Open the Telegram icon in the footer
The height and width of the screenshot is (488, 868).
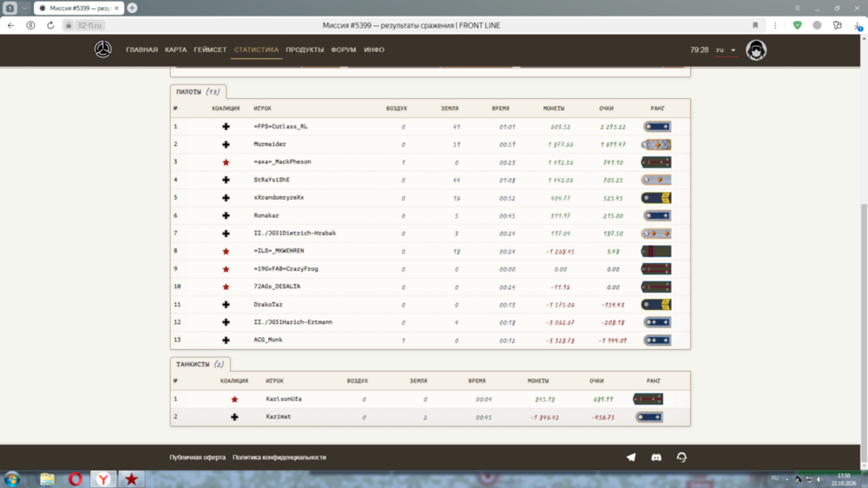[631, 458]
